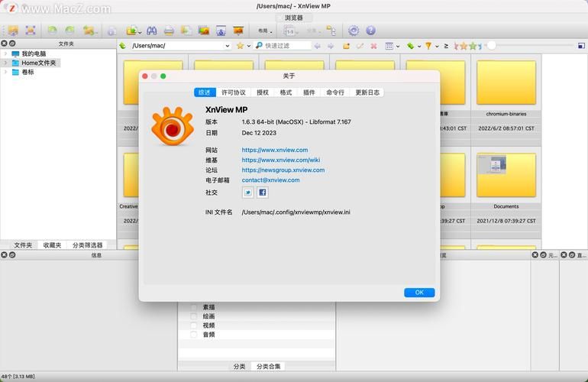This screenshot has height=382, width=588.
Task: Switch to the 收藏夹 panel tab
Action: [52, 245]
